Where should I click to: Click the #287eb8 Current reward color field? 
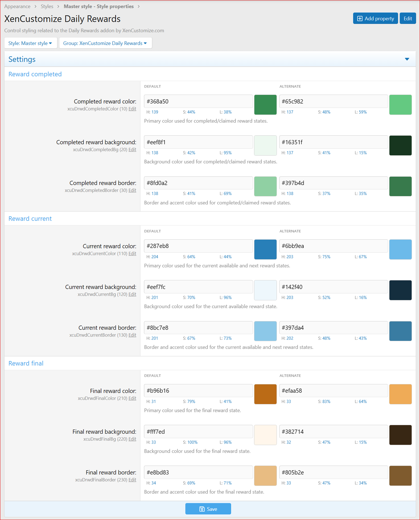click(198, 246)
